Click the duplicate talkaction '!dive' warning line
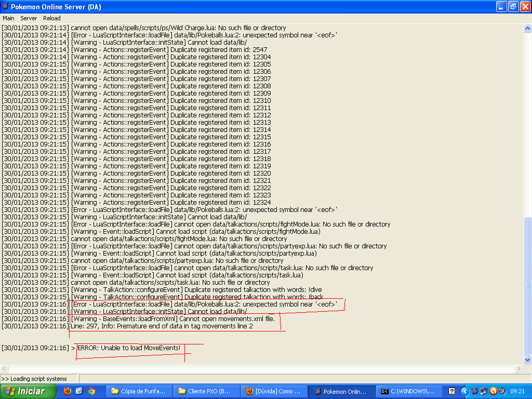This screenshot has height=399, width=532. click(162, 290)
